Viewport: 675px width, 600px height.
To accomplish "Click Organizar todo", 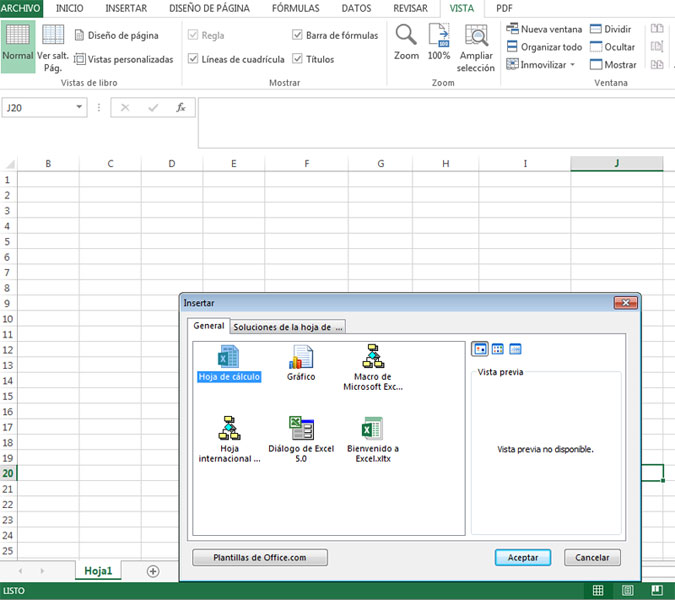I will coord(544,46).
